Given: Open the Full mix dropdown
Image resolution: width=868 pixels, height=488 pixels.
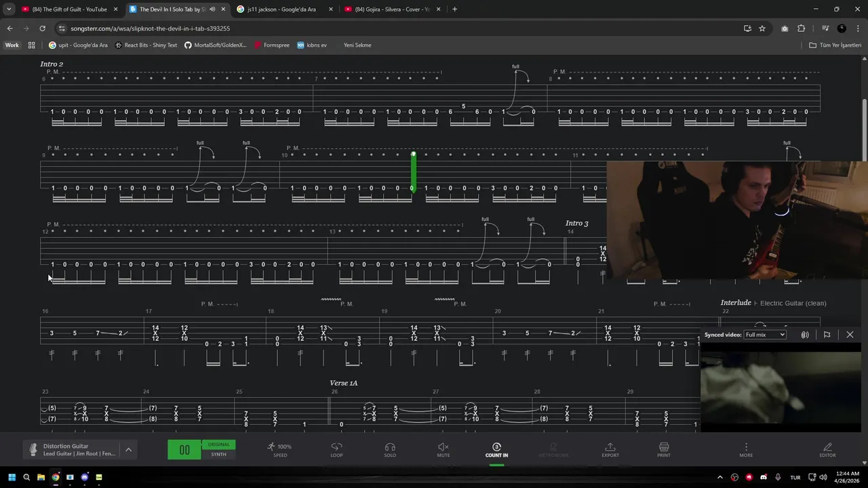Looking at the screenshot, I should click(765, 335).
